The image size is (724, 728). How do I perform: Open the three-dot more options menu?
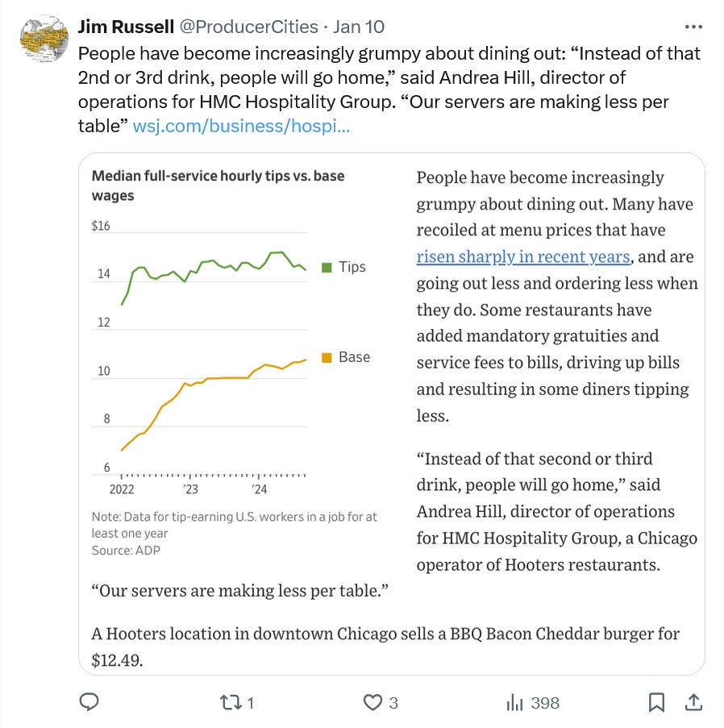click(x=693, y=27)
